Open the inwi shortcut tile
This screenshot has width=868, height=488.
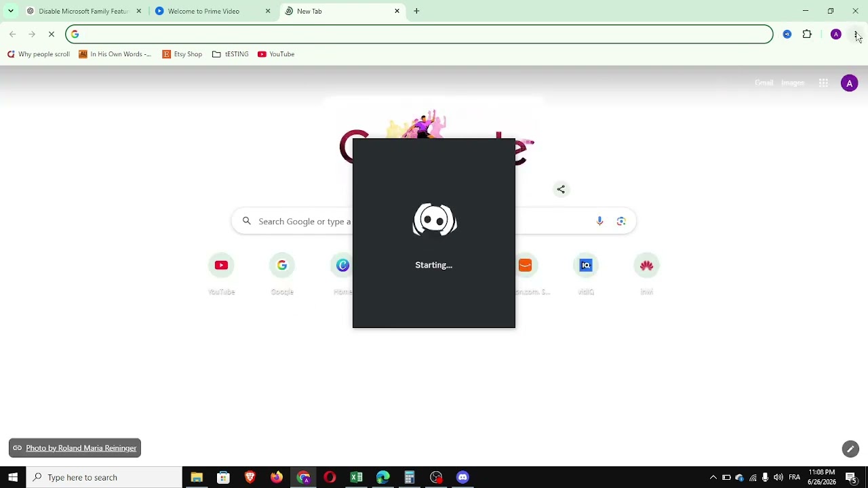click(x=646, y=274)
